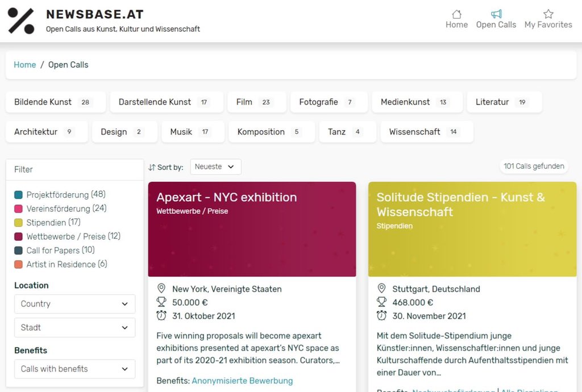Click the clock icon next to 31. Oktober 2021
Image resolution: width=582 pixels, height=392 pixels.
(161, 316)
